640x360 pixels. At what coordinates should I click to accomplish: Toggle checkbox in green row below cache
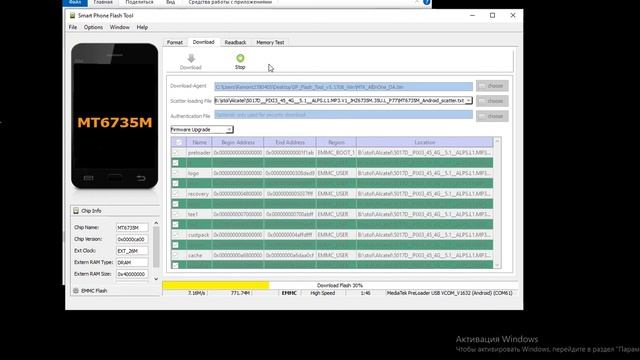176,265
